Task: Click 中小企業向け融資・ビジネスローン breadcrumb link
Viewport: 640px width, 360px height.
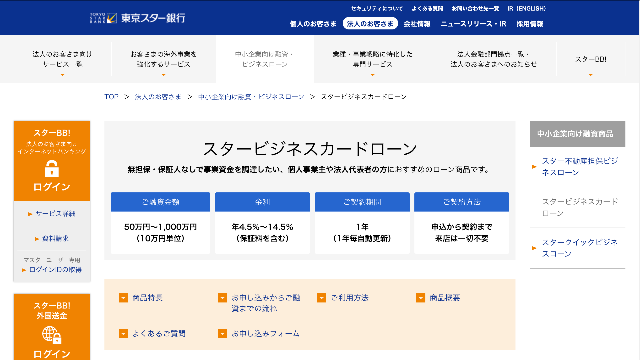Action: tap(251, 97)
